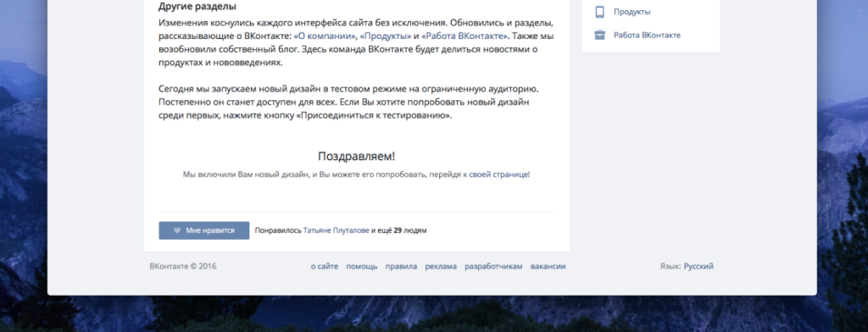Change the language via Русский link
The width and height of the screenshot is (868, 332).
click(698, 266)
